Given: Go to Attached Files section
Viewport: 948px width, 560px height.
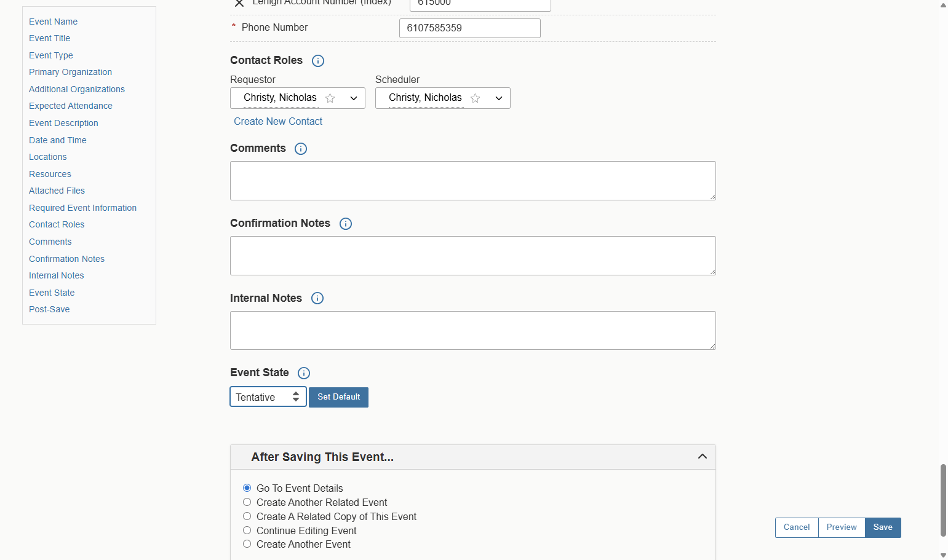Looking at the screenshot, I should (x=57, y=191).
